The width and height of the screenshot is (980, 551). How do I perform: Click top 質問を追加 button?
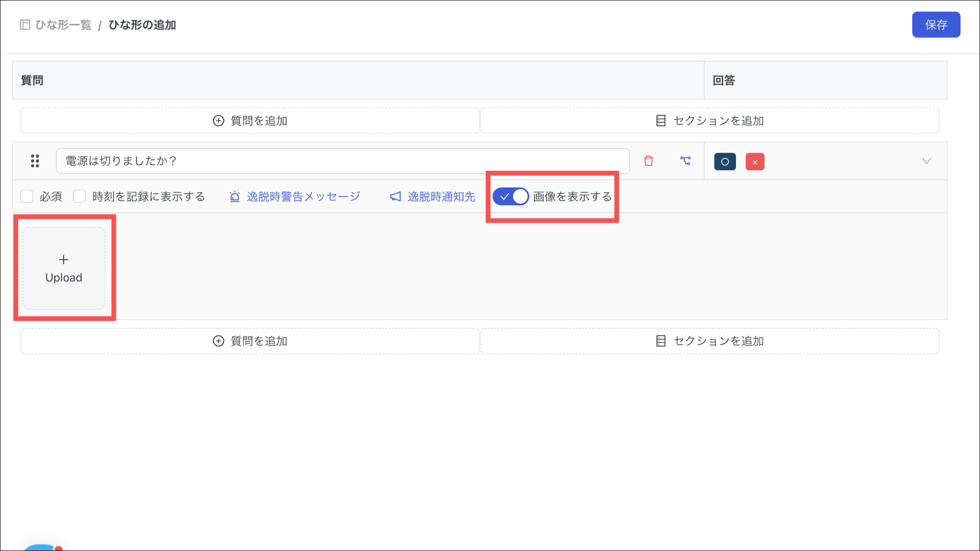(x=250, y=121)
